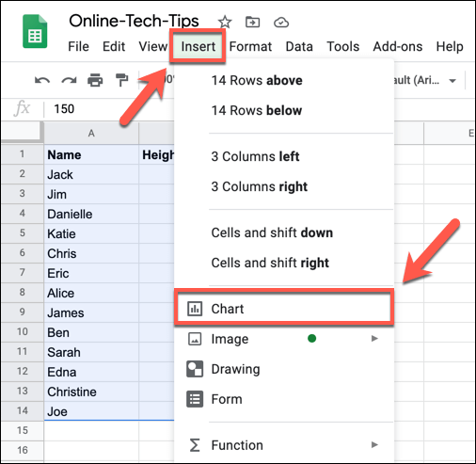Star the Online-Tech-Tips document
476x464 pixels.
(x=225, y=23)
